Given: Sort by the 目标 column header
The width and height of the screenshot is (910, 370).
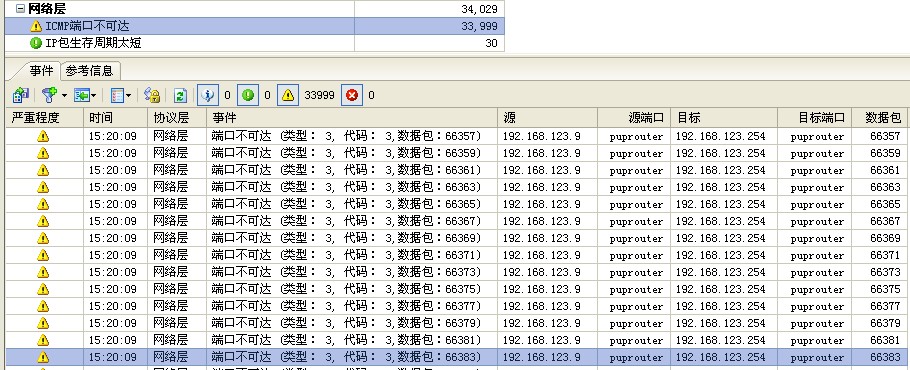Looking at the screenshot, I should [x=724, y=118].
